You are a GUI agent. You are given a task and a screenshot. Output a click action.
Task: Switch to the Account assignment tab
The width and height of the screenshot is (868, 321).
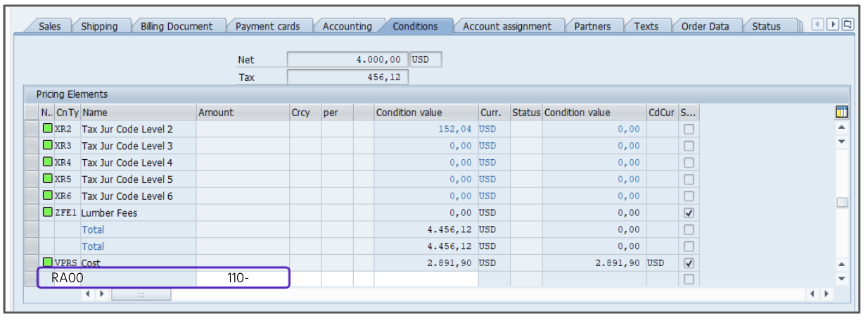(506, 26)
